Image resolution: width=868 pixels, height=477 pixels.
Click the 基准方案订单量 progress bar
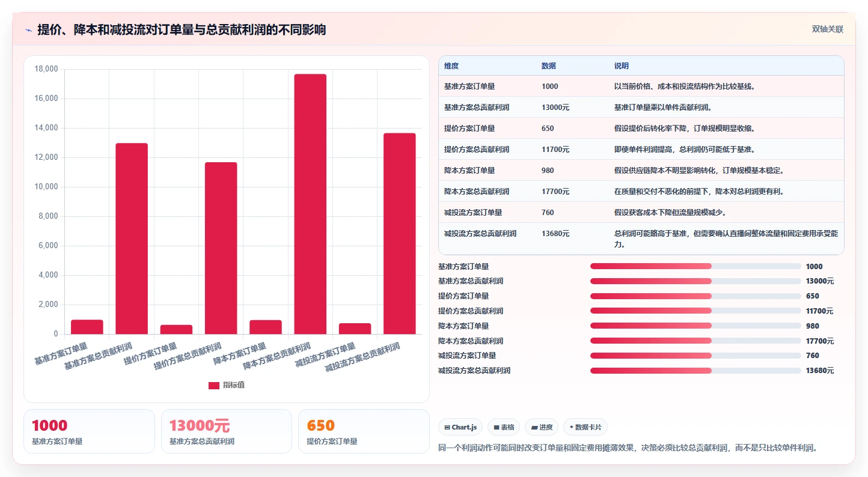click(695, 266)
